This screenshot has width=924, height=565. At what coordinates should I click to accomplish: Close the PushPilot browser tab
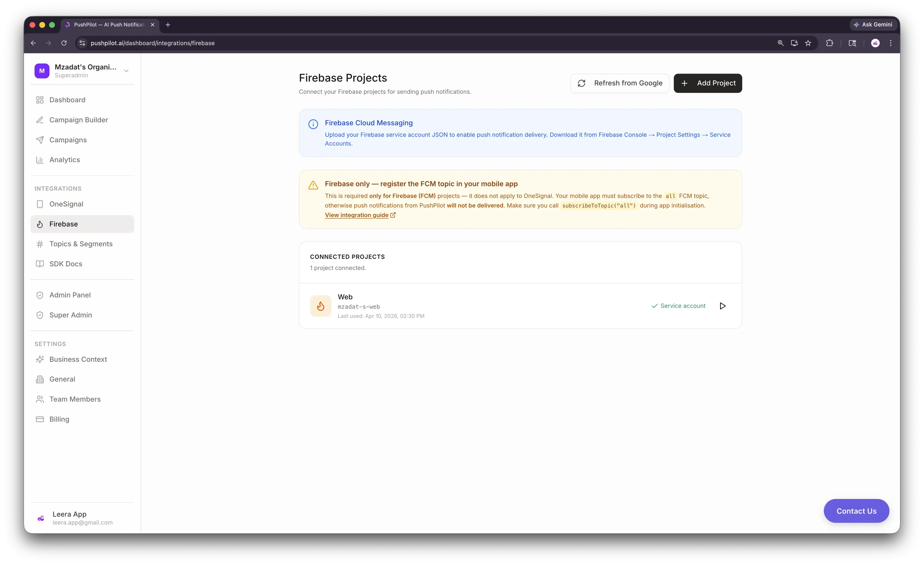[153, 25]
